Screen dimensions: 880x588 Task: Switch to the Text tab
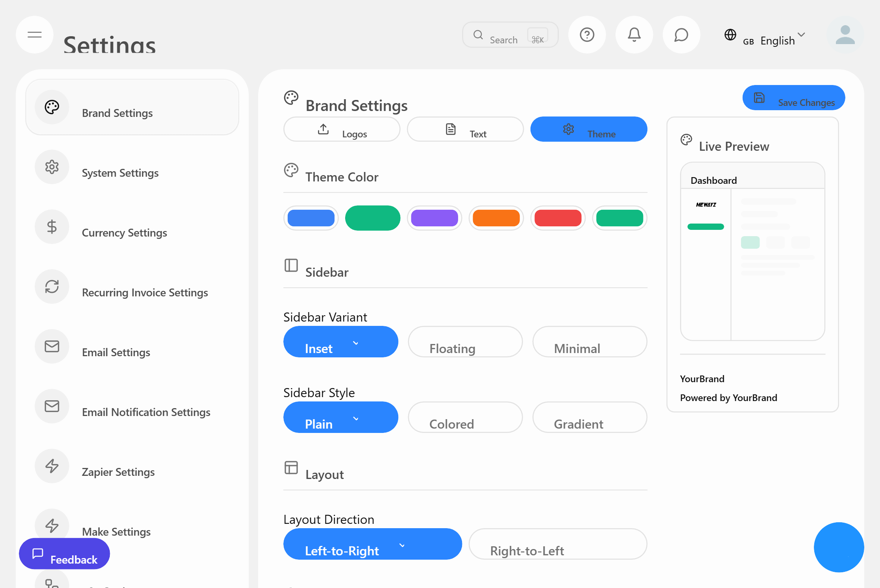465,129
